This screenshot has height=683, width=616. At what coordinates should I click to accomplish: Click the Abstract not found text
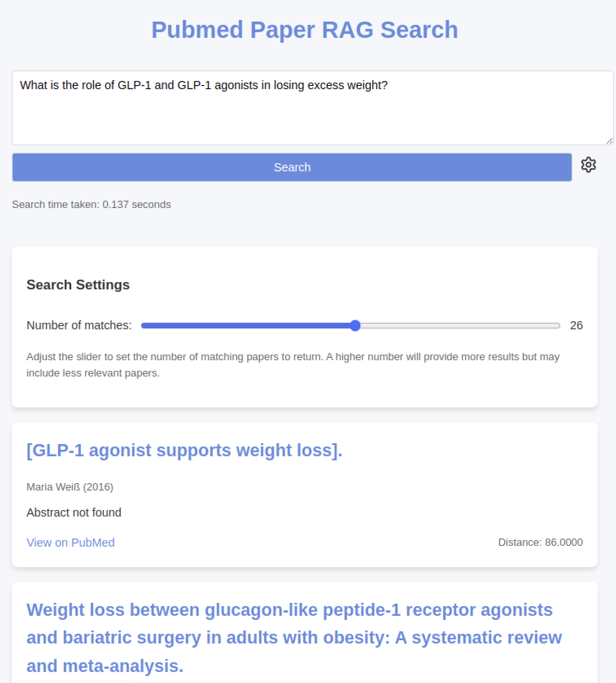point(74,512)
